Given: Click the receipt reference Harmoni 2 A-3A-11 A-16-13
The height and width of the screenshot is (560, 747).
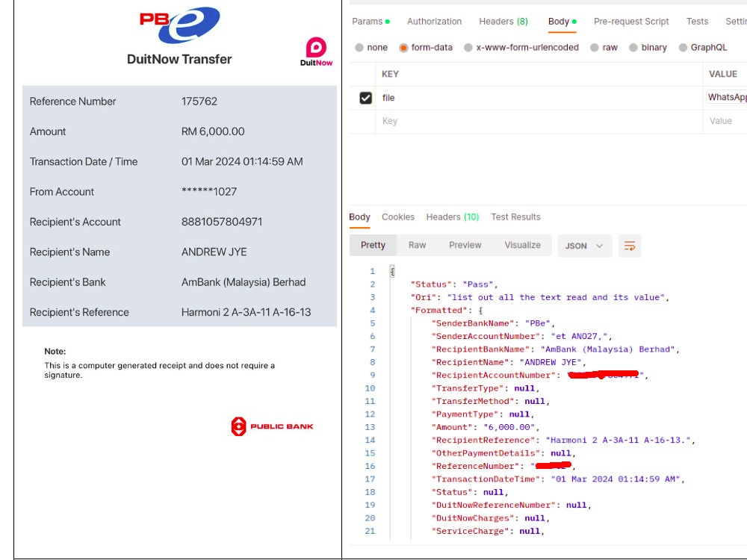Looking at the screenshot, I should pyautogui.click(x=246, y=312).
